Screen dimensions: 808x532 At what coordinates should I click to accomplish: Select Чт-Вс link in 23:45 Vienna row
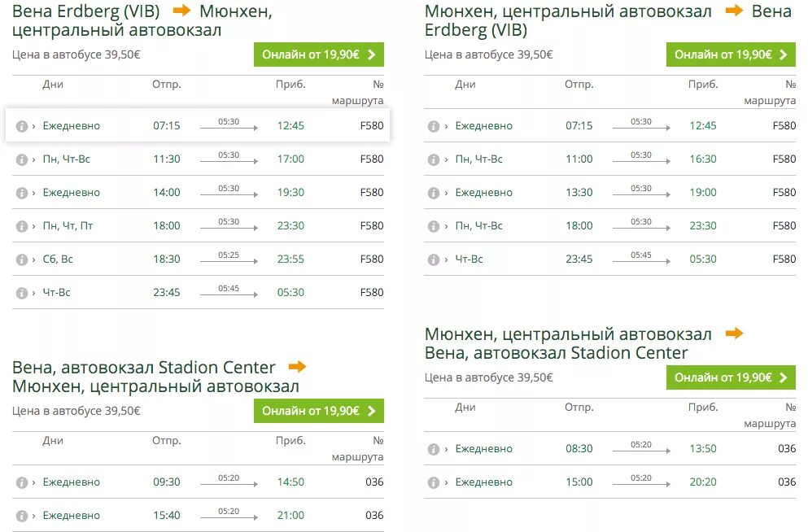pos(56,293)
